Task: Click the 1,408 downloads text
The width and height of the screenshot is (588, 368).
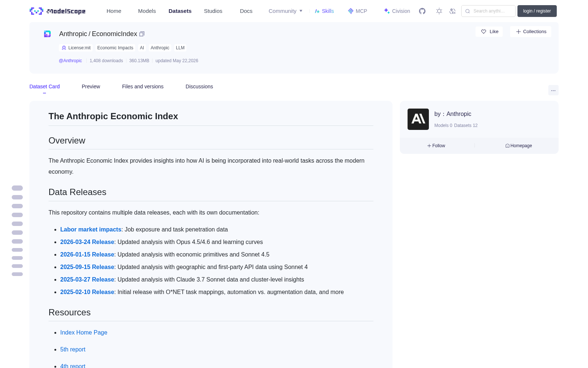Action: click(x=106, y=61)
